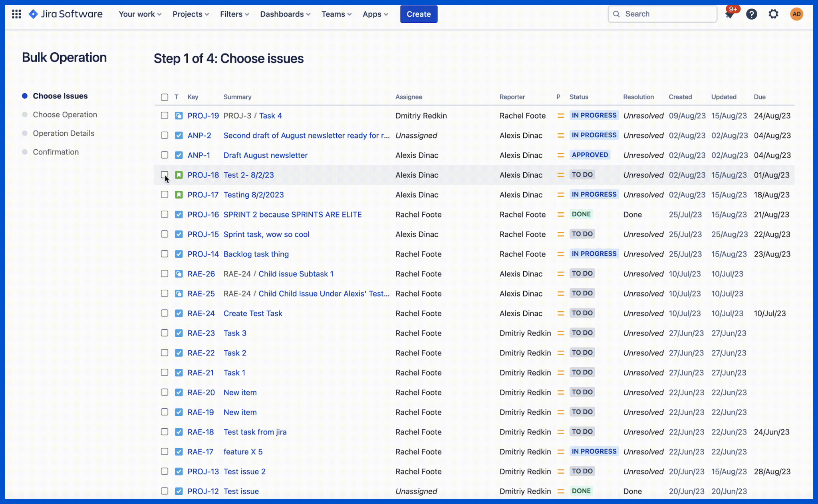Toggle the select-all issues checkbox in the header

pyautogui.click(x=164, y=97)
